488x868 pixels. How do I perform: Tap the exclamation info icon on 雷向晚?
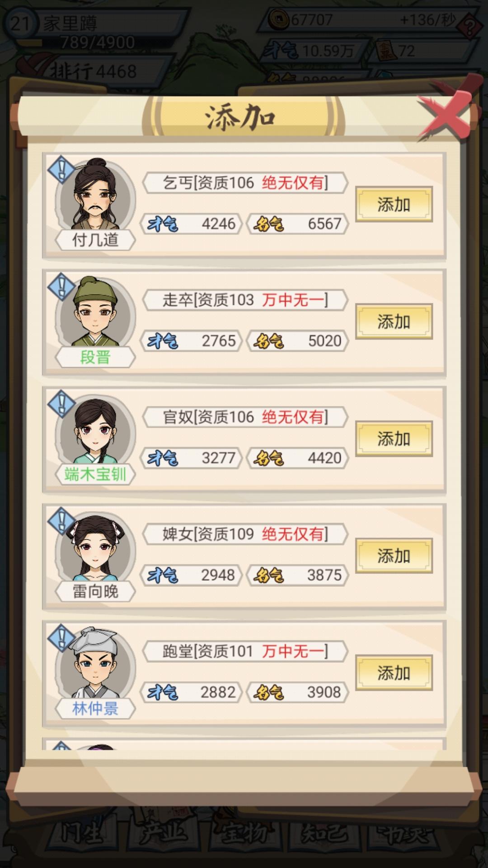pos(62,520)
